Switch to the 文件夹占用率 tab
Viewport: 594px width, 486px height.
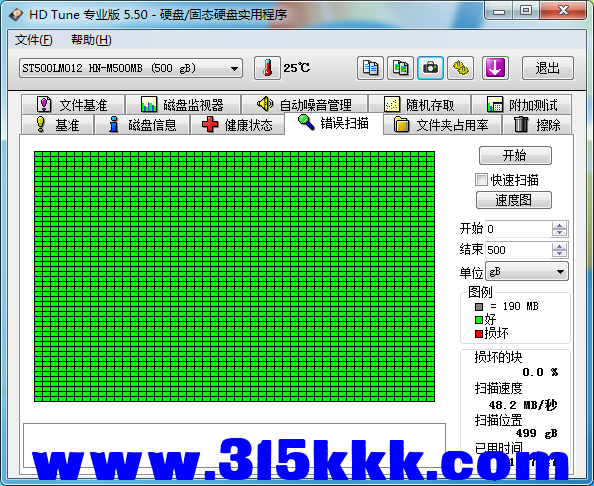(x=442, y=125)
